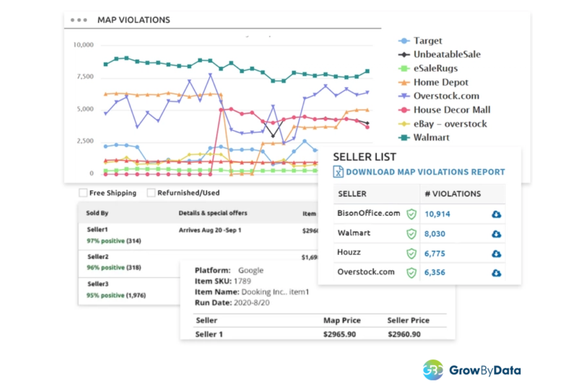
Task: Hide the Target series via the legend
Action: click(427, 41)
